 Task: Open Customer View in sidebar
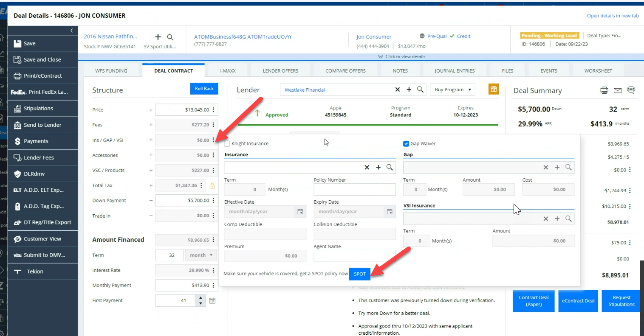coord(42,239)
